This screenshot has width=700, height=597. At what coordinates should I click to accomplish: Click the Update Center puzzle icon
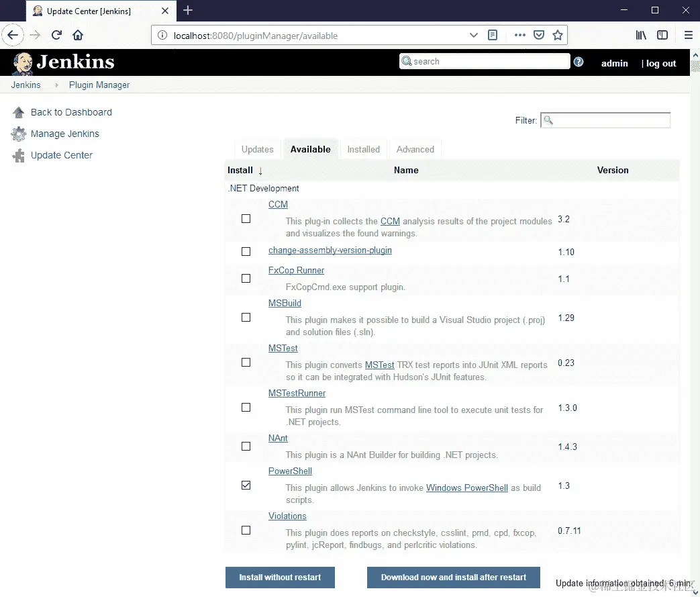18,156
